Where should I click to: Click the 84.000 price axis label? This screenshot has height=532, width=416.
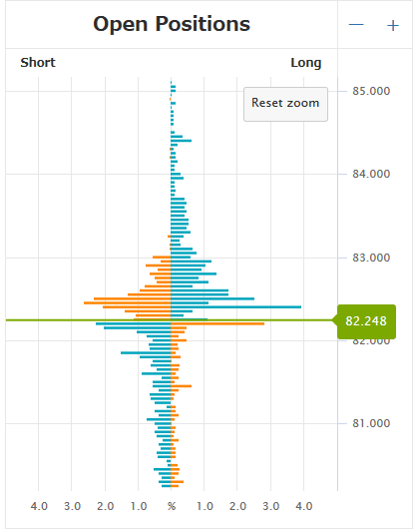371,174
